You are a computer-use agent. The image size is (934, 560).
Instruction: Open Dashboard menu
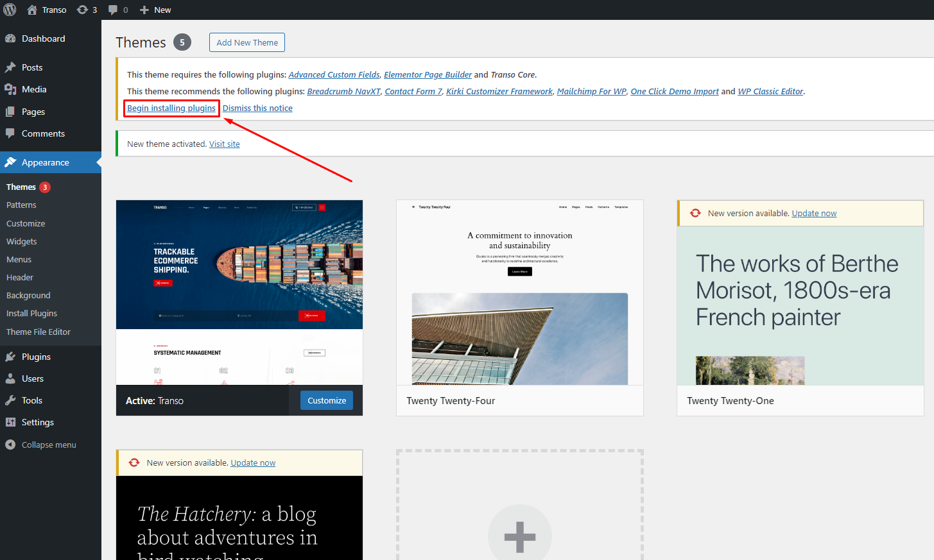tap(44, 38)
